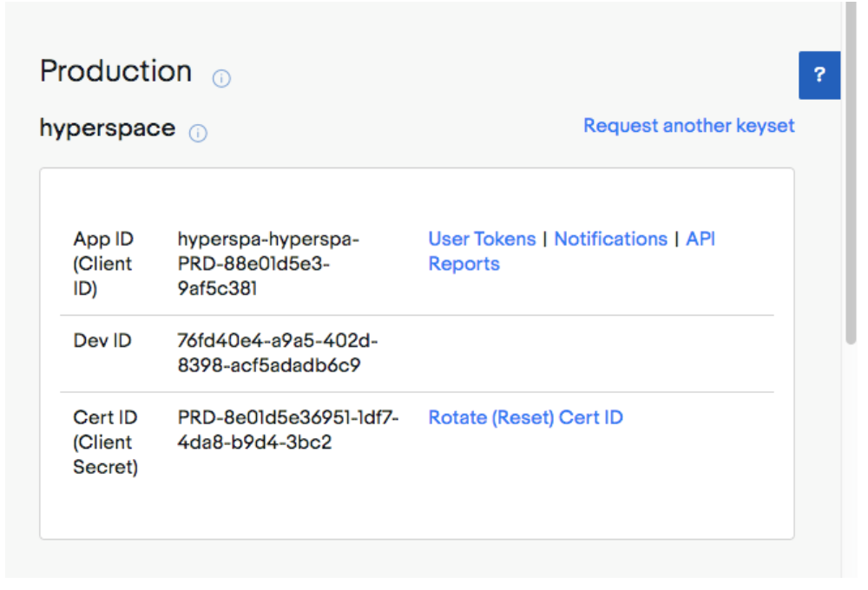Open the User Tokens link
This screenshot has height=590, width=868.
coord(481,239)
